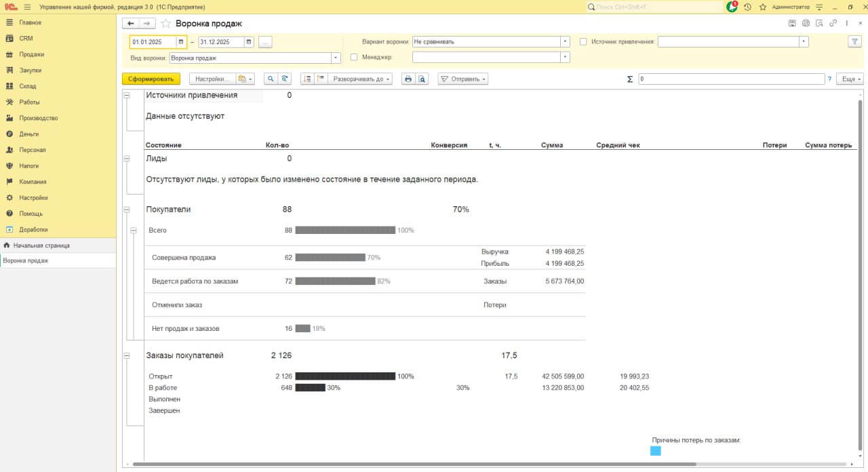Open the Вариант воронки dropdown
The height and width of the screenshot is (472, 868).
point(565,41)
